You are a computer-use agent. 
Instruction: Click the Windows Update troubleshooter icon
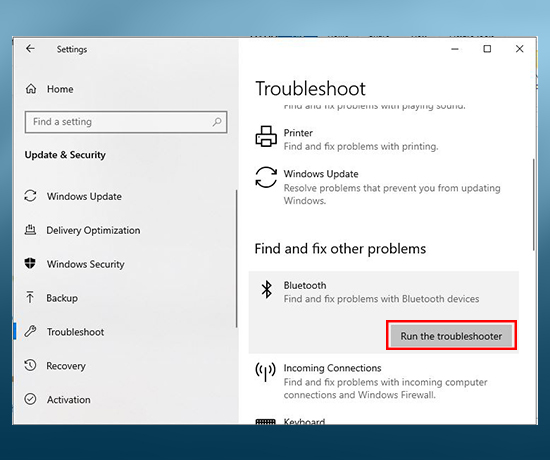click(266, 177)
